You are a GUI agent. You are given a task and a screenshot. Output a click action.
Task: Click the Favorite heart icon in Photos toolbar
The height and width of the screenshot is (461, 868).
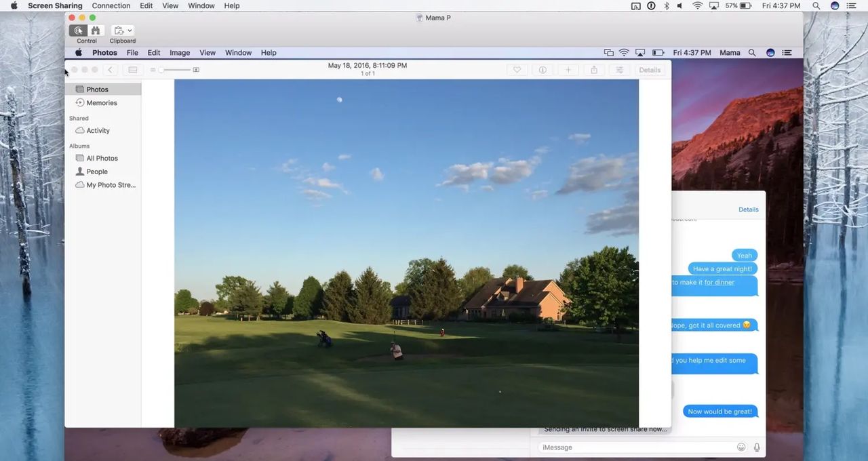coord(517,70)
